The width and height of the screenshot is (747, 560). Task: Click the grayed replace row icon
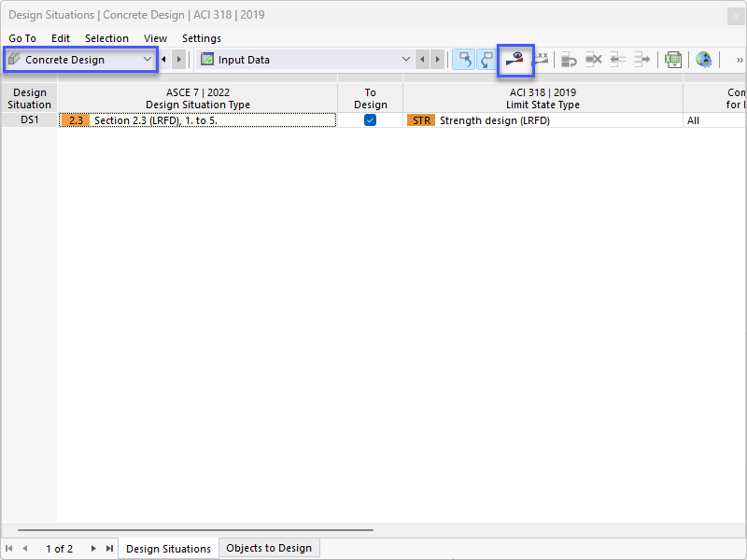(569, 60)
